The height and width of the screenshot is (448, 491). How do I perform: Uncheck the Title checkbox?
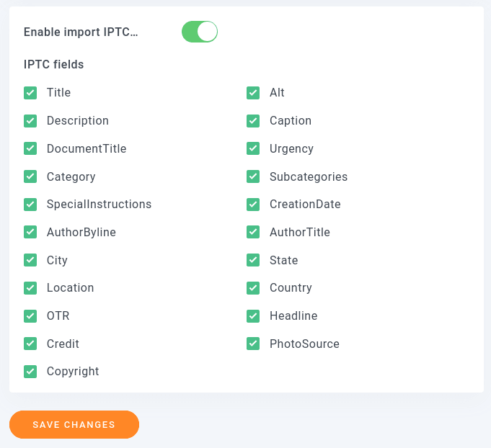pyautogui.click(x=30, y=93)
